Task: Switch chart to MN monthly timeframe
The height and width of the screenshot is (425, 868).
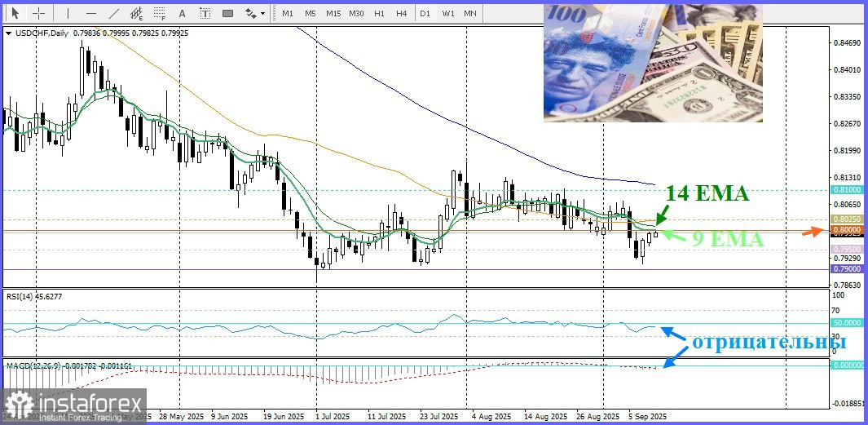Action: (x=470, y=13)
